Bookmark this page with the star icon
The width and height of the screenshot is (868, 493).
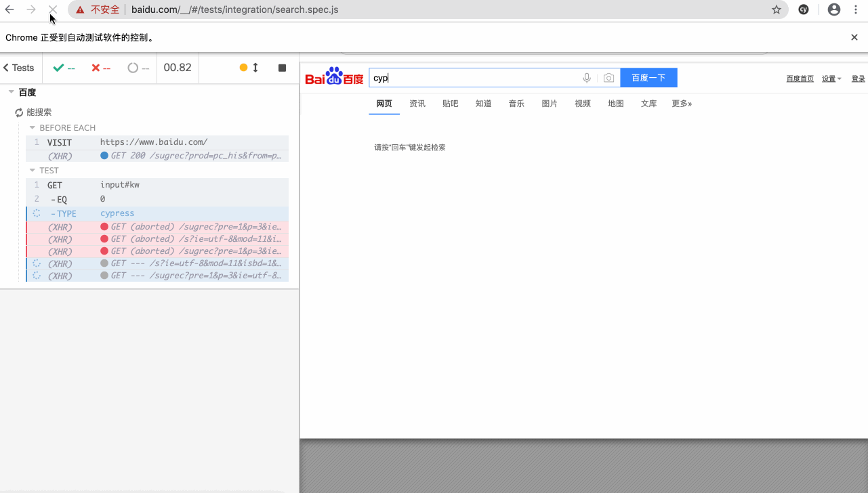(777, 9)
